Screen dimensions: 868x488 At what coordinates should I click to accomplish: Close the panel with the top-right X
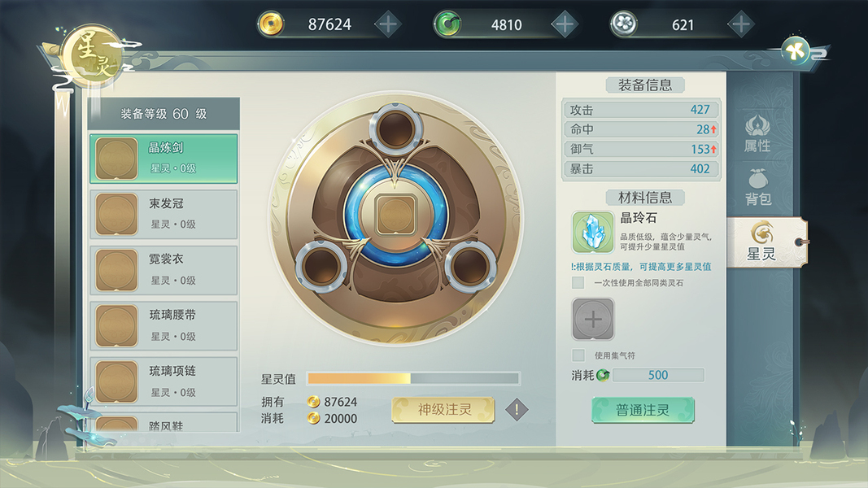coord(796,51)
